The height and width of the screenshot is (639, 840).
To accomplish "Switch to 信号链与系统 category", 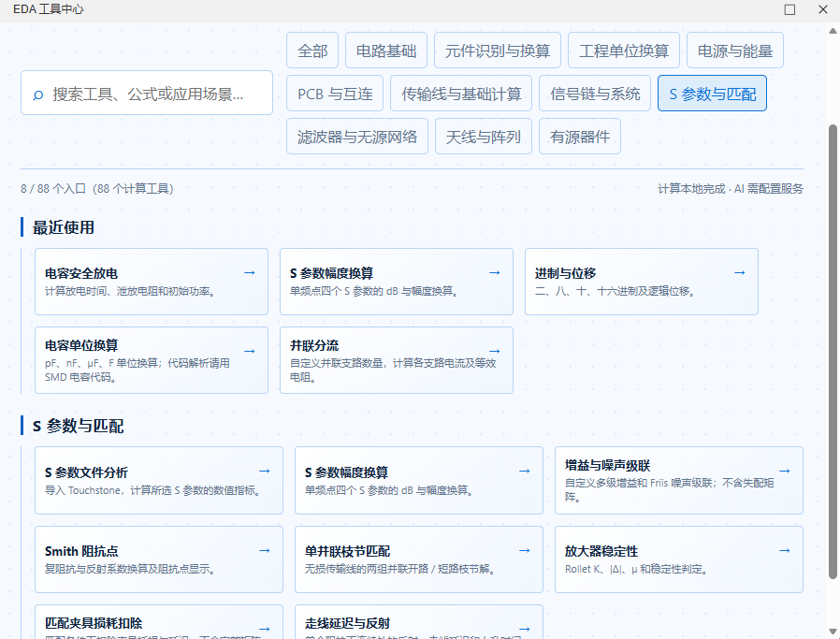I will coord(595,94).
